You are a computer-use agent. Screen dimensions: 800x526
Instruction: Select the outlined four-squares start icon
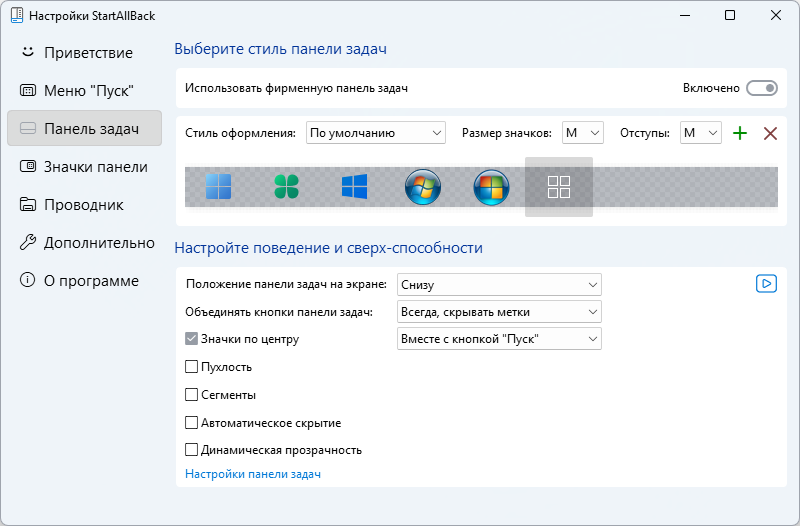coord(559,187)
